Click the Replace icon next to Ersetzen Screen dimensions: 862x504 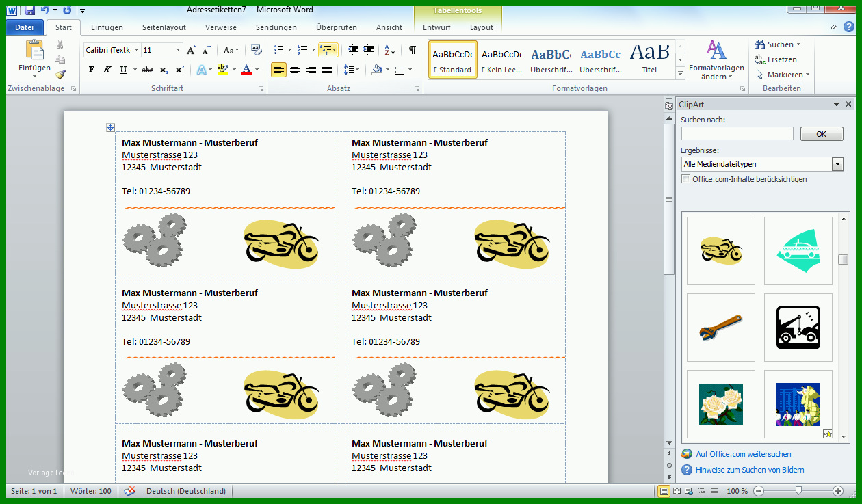tap(759, 59)
